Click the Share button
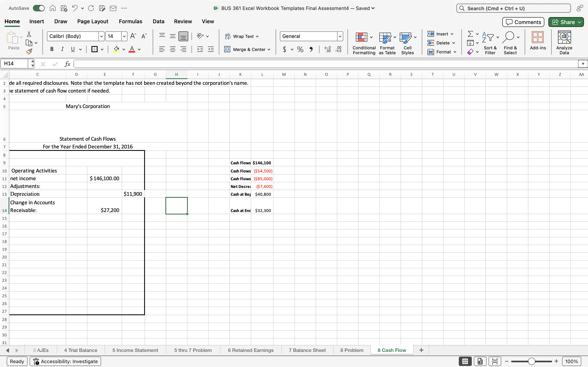The height and width of the screenshot is (367, 588). (565, 22)
